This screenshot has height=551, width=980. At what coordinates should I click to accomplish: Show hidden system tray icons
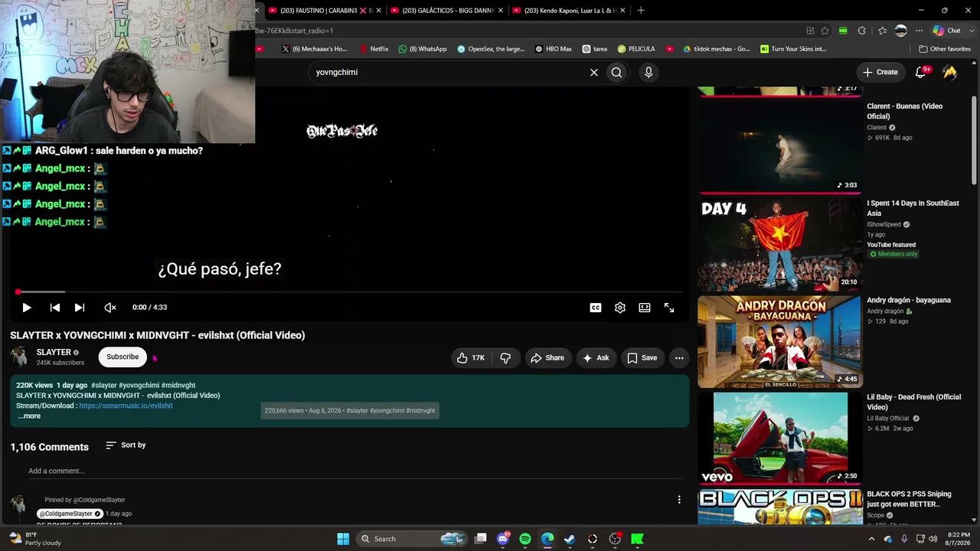tap(871, 539)
